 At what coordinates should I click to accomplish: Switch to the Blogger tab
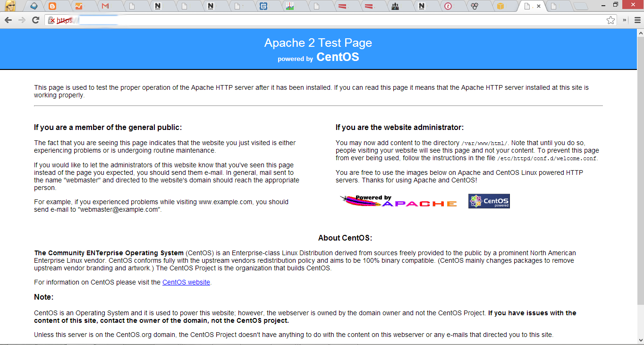(52, 7)
